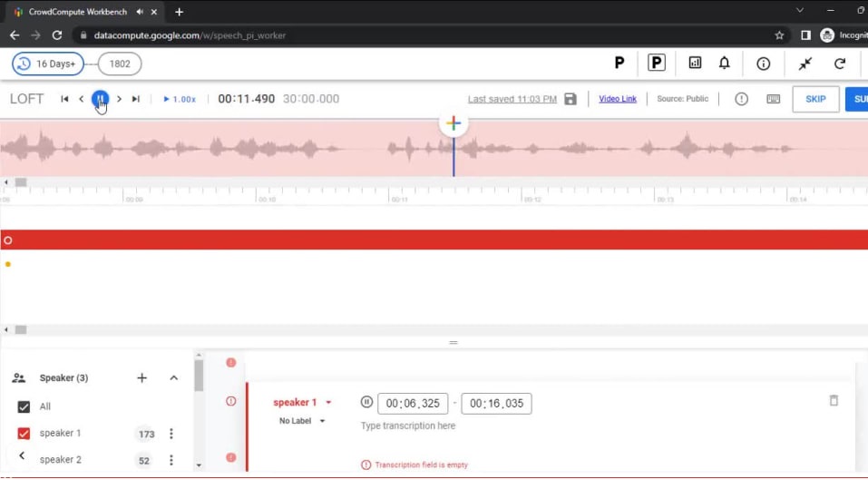Click the SKIP button
The height and width of the screenshot is (489, 868).
click(x=815, y=99)
